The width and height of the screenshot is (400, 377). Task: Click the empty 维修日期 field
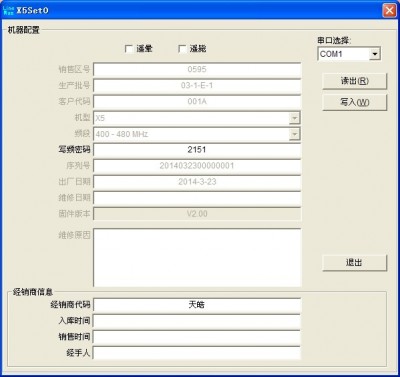coord(197,198)
